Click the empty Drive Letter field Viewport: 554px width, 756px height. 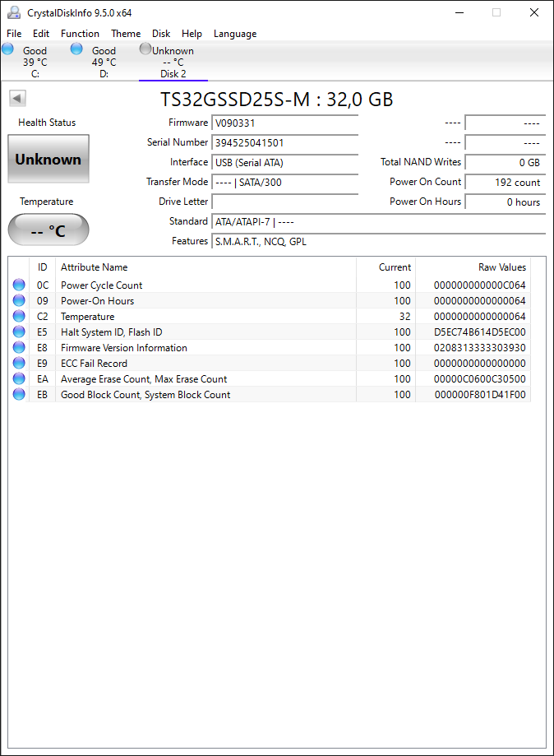coord(284,202)
